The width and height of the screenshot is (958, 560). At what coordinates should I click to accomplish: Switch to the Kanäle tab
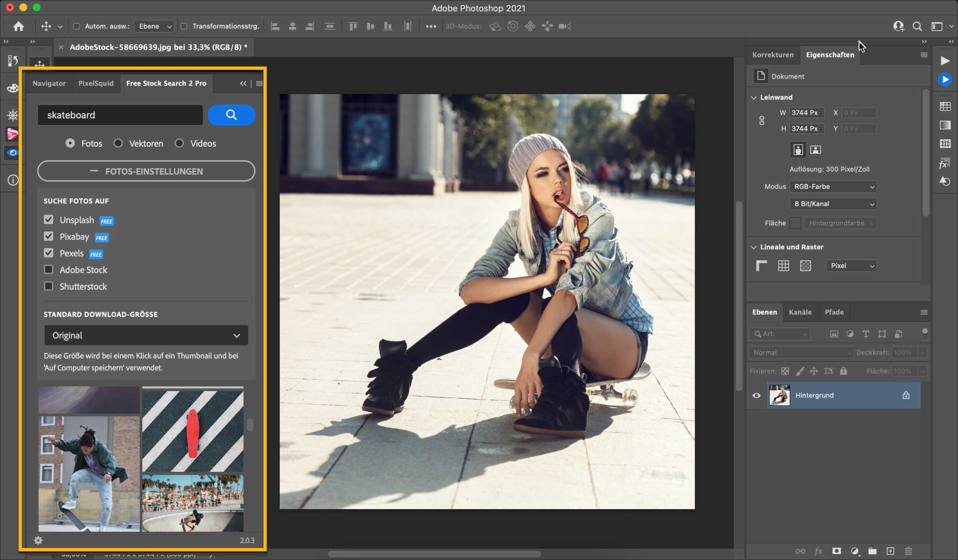(x=800, y=312)
